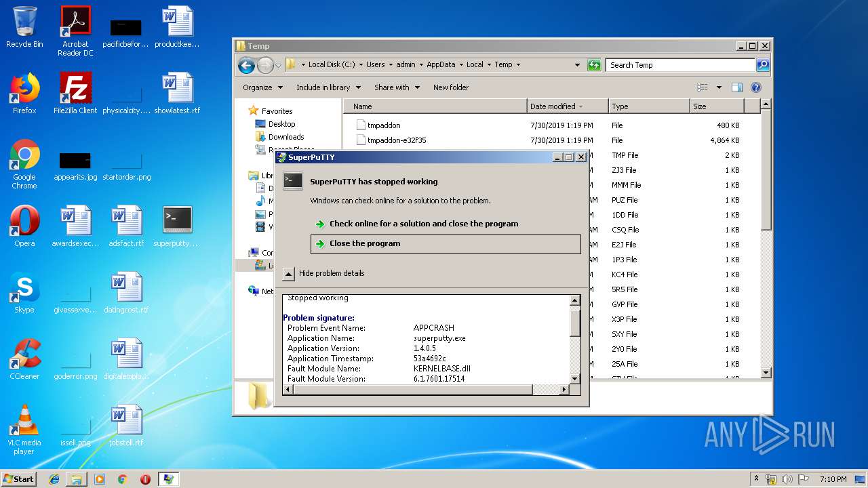
Task: Select the Firefox desktop icon
Action: pos(24,94)
